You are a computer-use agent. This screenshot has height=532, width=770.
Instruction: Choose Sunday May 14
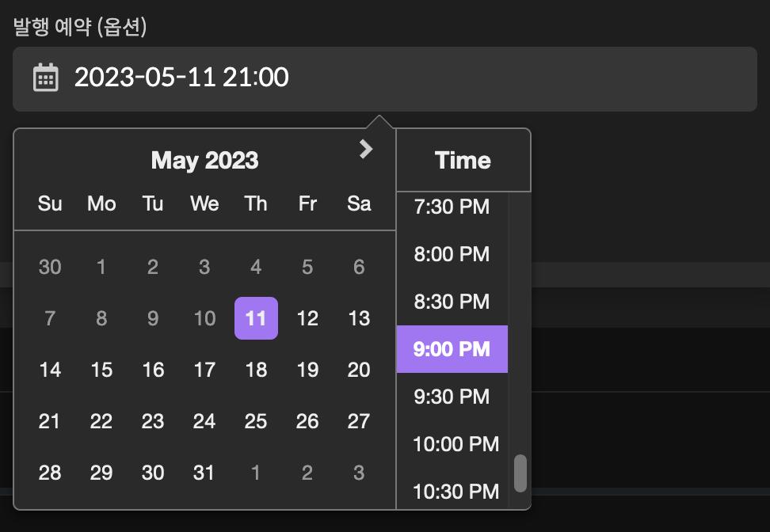click(50, 370)
